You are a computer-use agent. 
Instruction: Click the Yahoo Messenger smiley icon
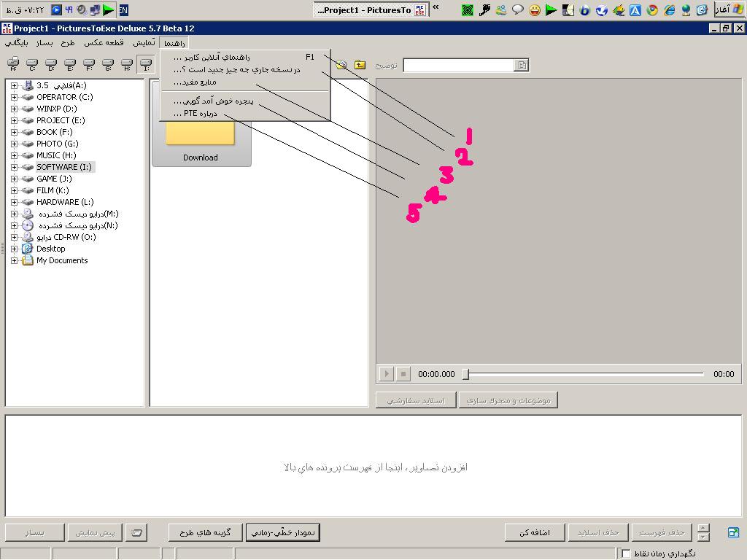point(535,10)
